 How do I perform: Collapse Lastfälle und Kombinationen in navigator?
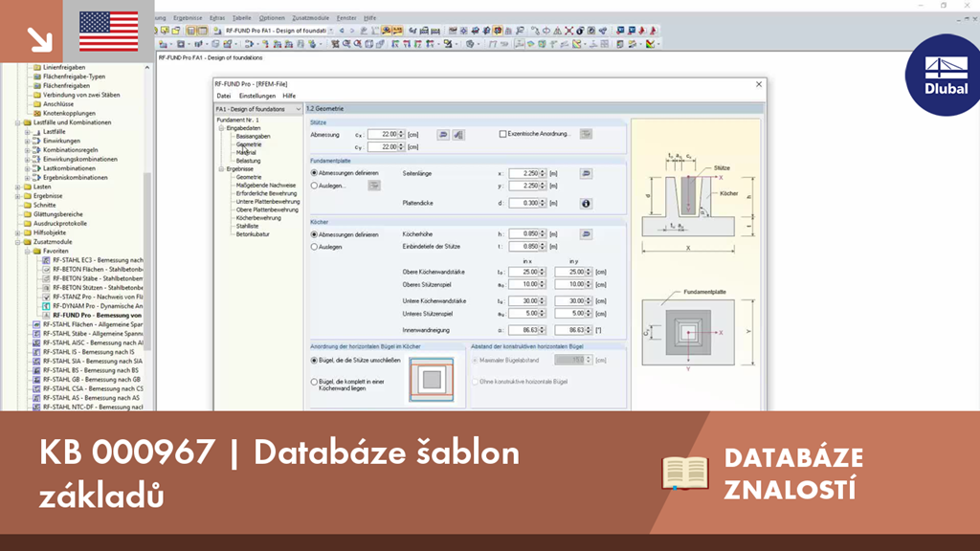click(x=18, y=122)
